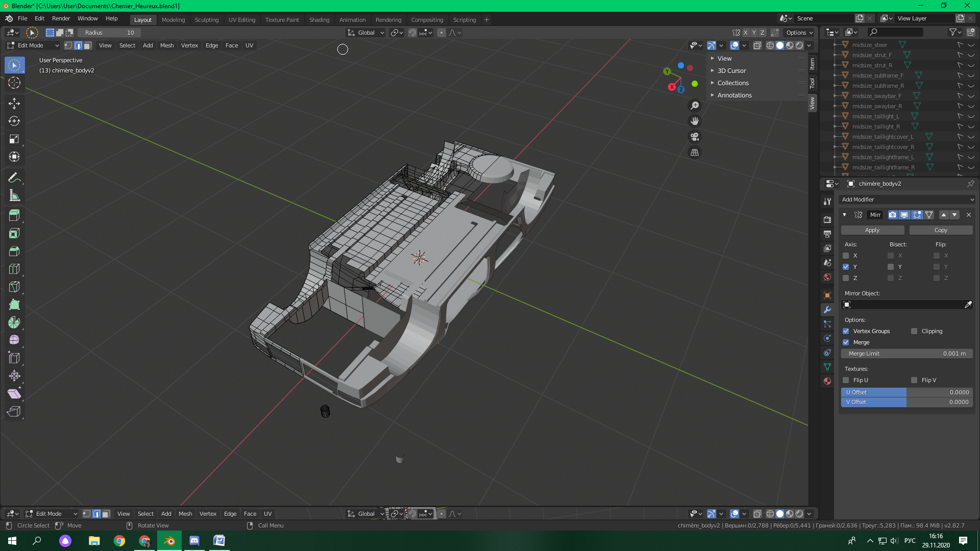Open the Add Modifier dropdown

pyautogui.click(x=906, y=199)
